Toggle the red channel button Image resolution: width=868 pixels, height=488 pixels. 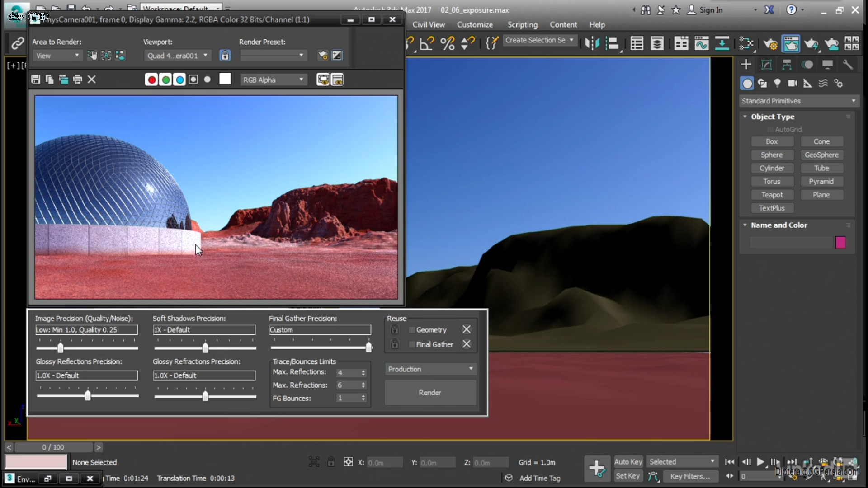(152, 80)
